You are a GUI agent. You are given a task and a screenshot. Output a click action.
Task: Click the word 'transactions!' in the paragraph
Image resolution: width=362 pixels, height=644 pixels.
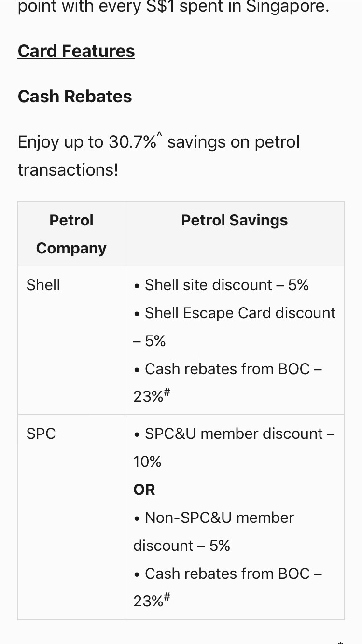[x=68, y=170]
